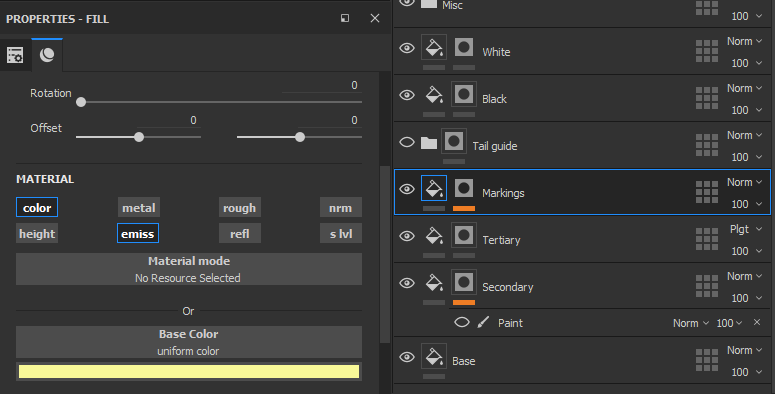
Task: Click the grid icon on Base layer
Action: tap(707, 360)
